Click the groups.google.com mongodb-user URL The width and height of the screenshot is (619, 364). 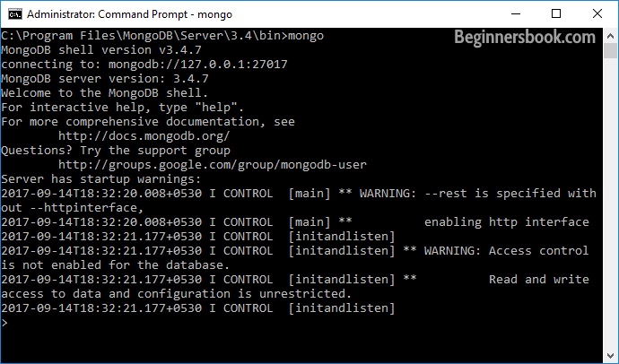pos(213,165)
